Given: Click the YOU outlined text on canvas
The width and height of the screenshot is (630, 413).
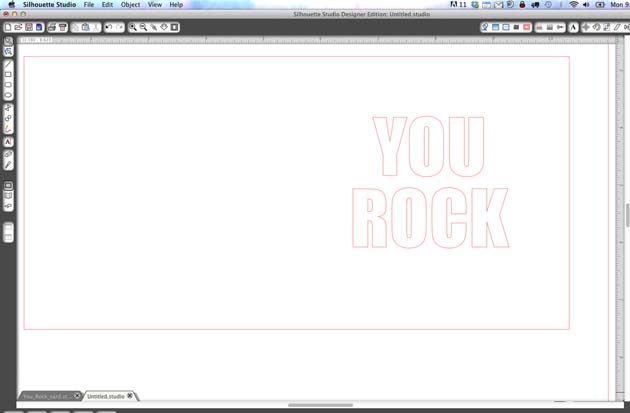Looking at the screenshot, I should point(429,147).
